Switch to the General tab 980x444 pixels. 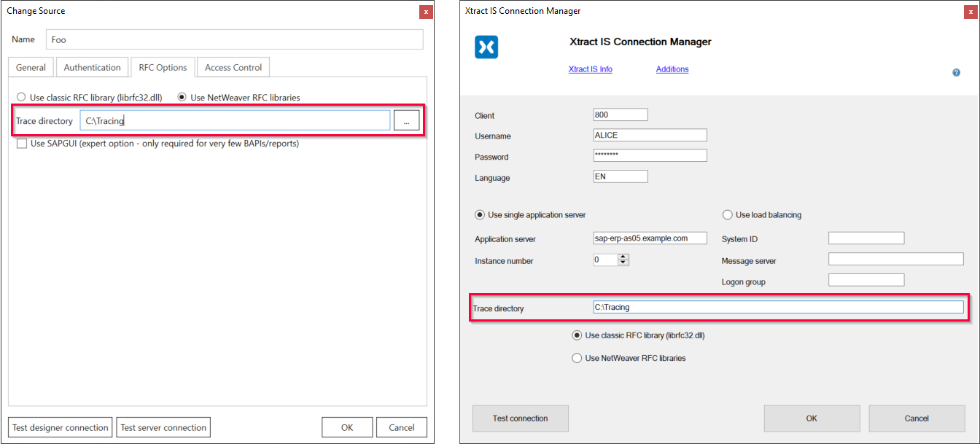point(31,67)
